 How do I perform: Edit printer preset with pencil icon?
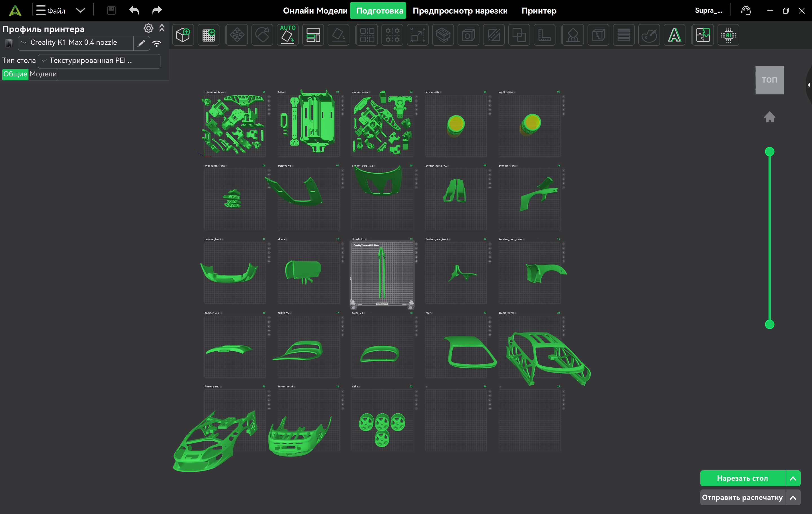click(x=141, y=43)
